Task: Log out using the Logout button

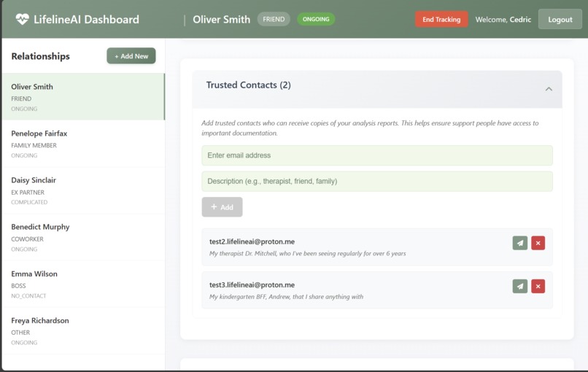Action: tap(560, 19)
